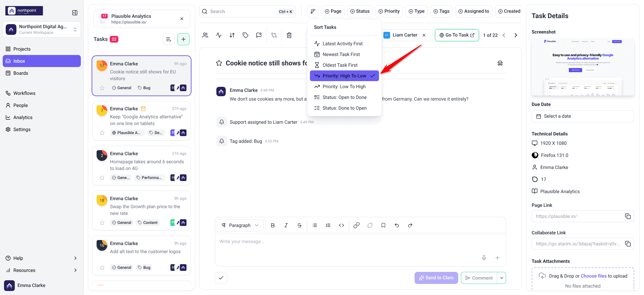644x295 pixels.
Task: Undo the last editor change
Action: (x=397, y=225)
